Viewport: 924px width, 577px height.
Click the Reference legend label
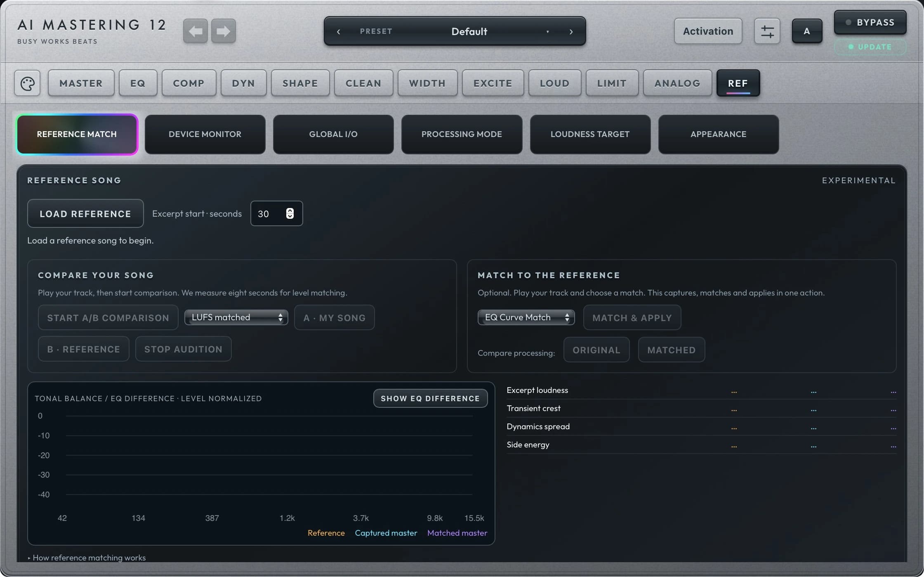click(326, 533)
